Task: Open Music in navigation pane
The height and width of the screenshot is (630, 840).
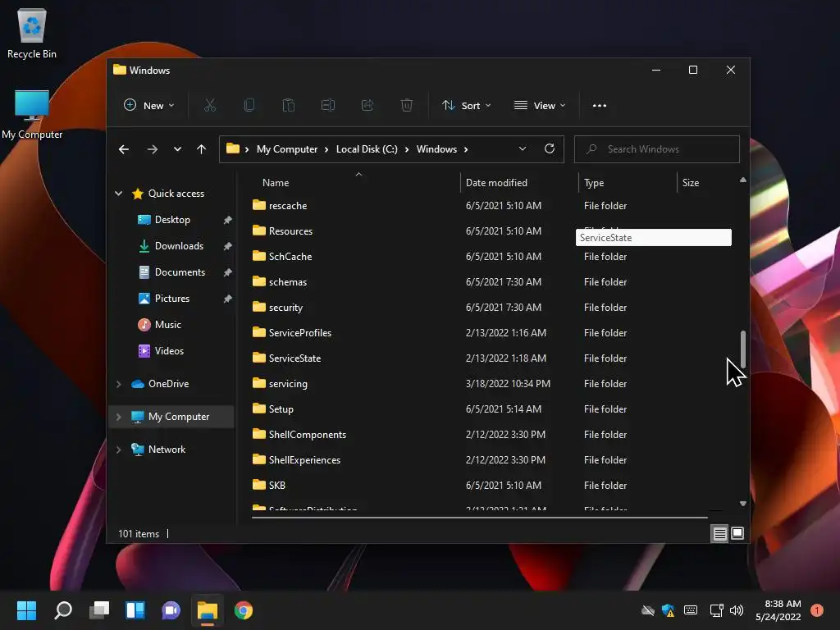Action: pyautogui.click(x=167, y=325)
